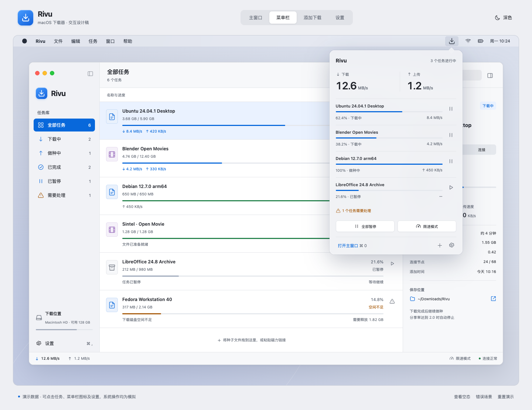
Task: Click the Rivu download icon in the menu bar
Action: [452, 41]
